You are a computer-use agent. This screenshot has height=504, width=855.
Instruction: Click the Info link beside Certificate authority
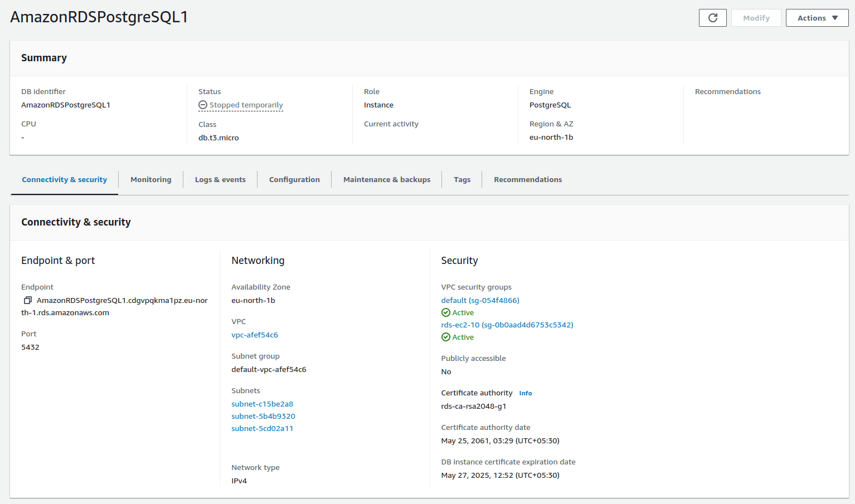click(525, 393)
